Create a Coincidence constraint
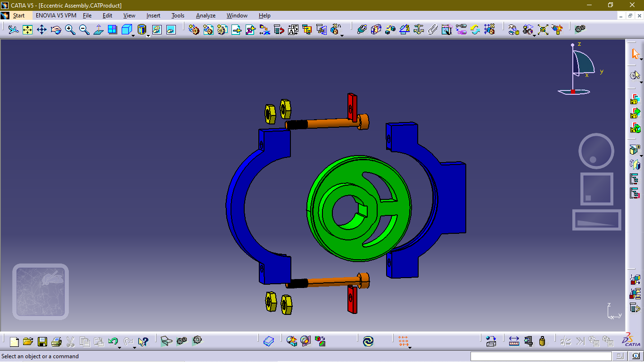 tap(362, 30)
